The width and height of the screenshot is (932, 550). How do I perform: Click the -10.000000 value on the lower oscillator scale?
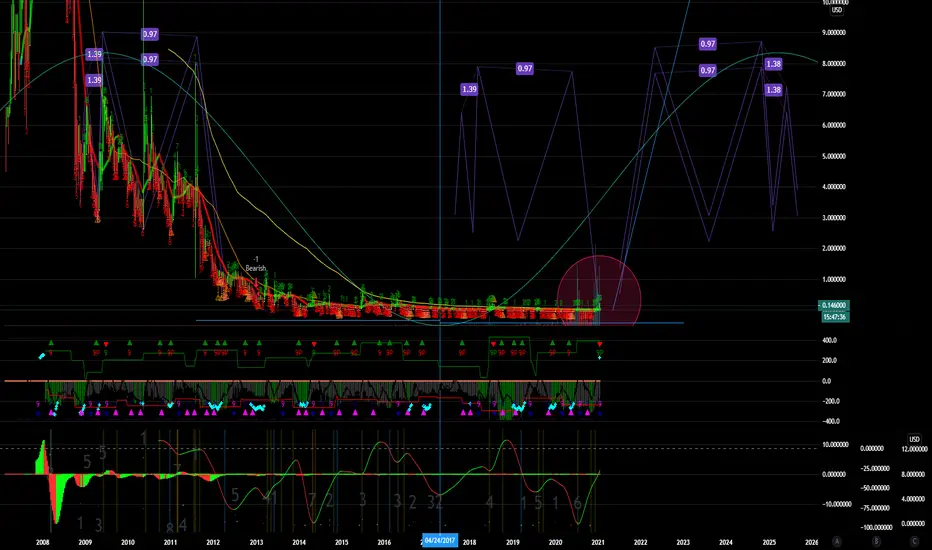836,504
